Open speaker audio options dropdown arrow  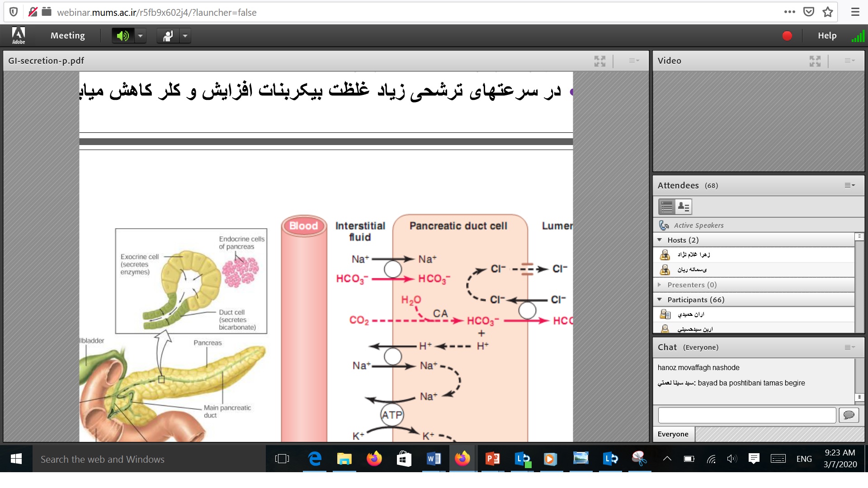[x=140, y=36]
